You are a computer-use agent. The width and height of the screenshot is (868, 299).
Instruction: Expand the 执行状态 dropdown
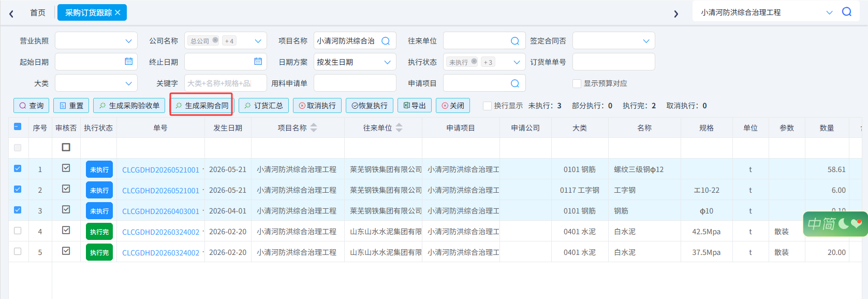pyautogui.click(x=517, y=62)
